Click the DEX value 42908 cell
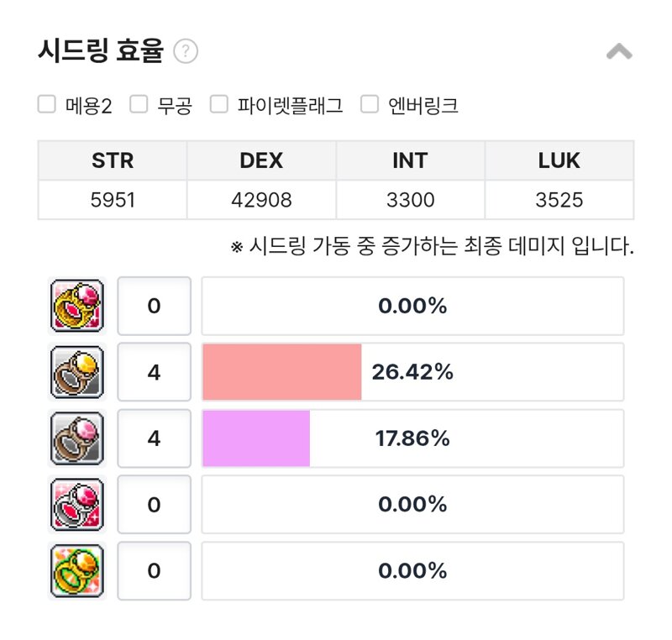Screen dimensions: 672x640 261,200
